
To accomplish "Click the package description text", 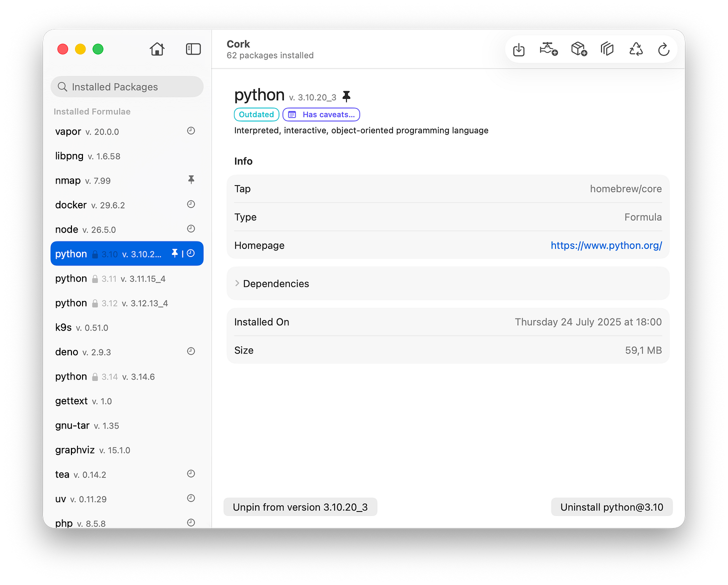I will click(x=361, y=130).
